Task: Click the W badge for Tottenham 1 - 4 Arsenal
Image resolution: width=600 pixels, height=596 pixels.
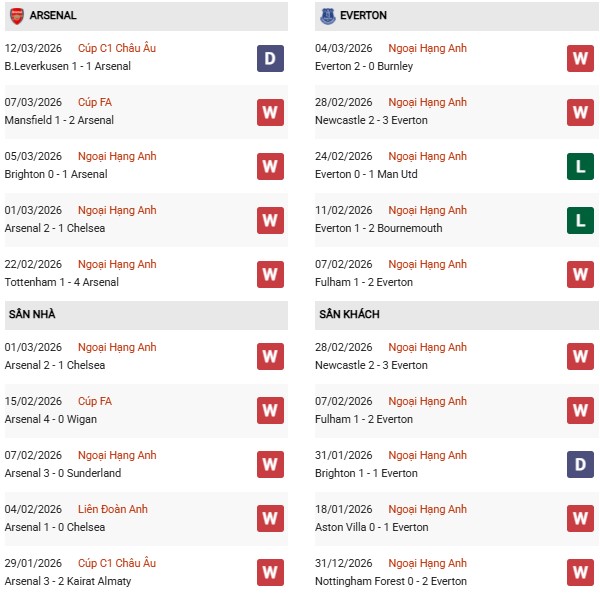Action: [270, 274]
